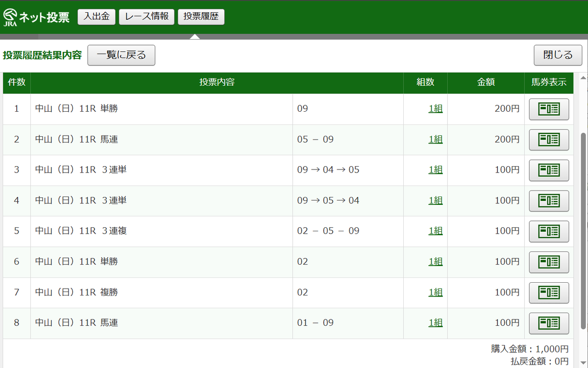Select the 05 － 09 cell
The image size is (588, 368).
[348, 140]
